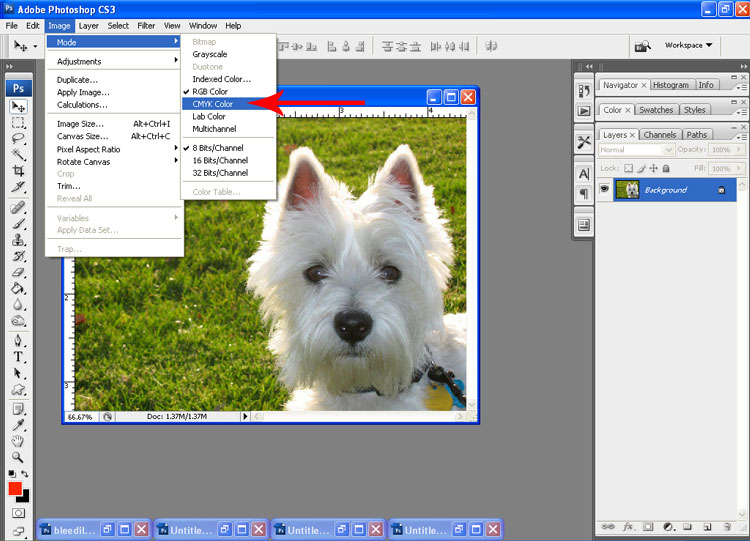Choose Grayscale mode
Screen dimensions: 750x541
[x=229, y=54]
